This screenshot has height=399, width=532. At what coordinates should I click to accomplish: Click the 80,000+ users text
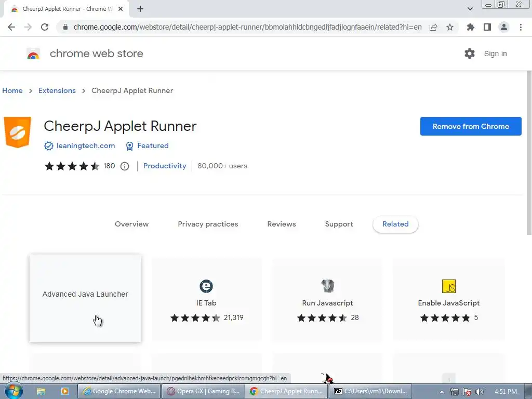(x=222, y=166)
